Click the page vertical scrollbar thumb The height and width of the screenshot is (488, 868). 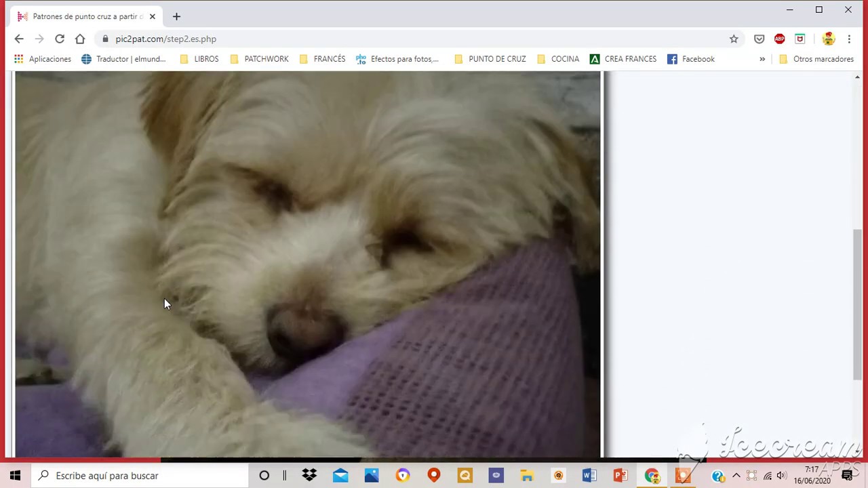pyautogui.click(x=858, y=304)
